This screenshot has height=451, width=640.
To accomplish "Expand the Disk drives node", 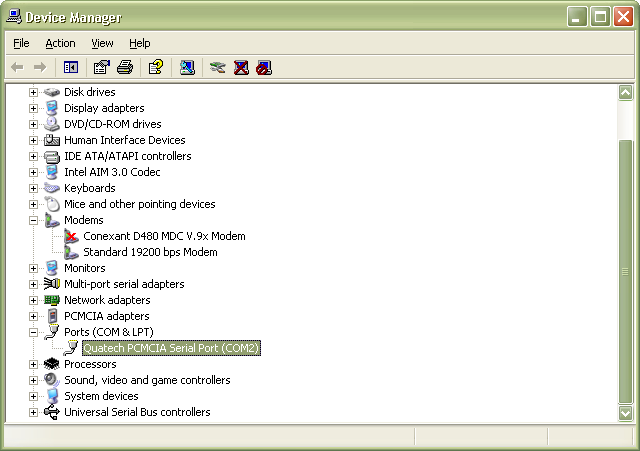I will (x=33, y=92).
